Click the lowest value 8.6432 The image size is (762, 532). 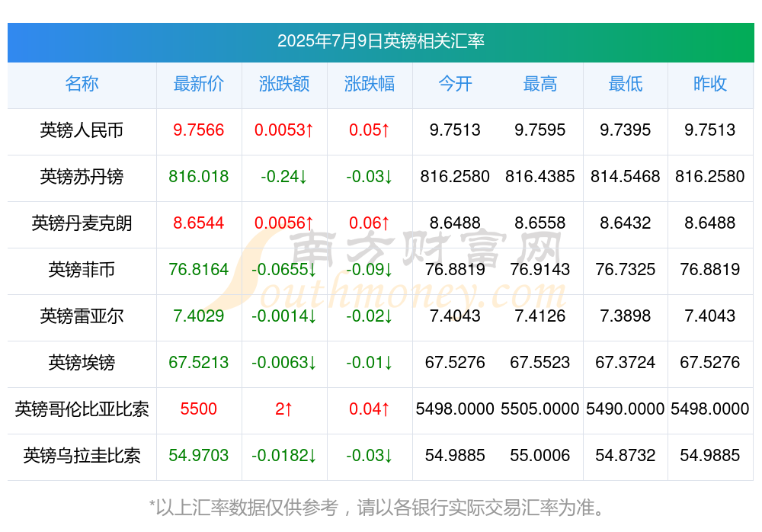click(x=626, y=223)
